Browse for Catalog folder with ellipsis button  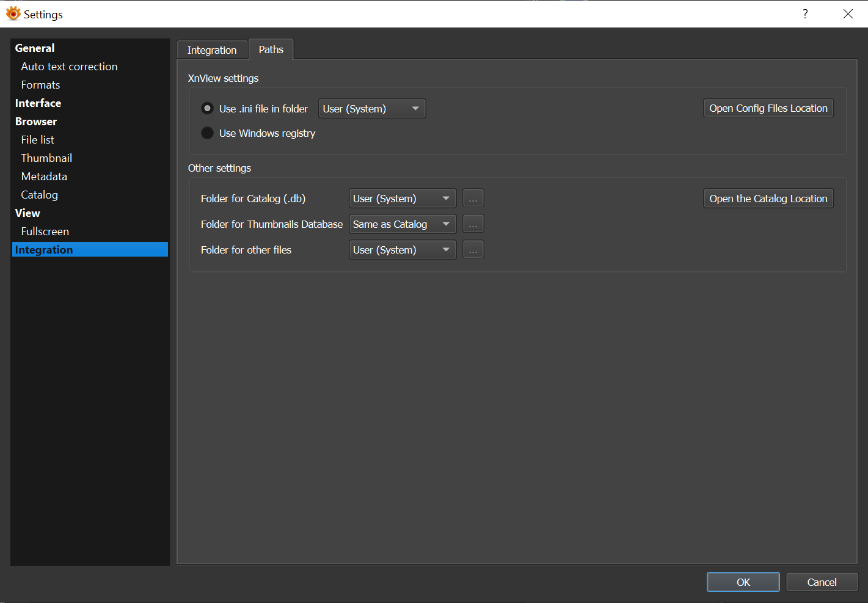point(473,199)
